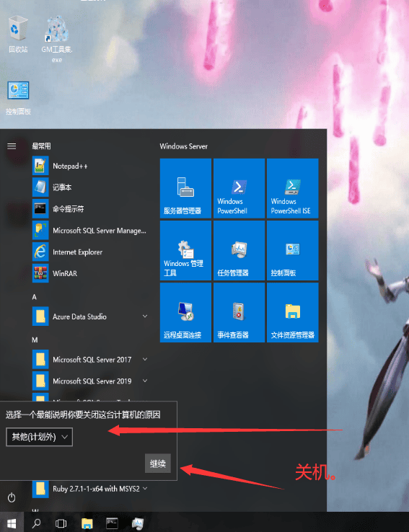Click the Windows Start button

point(12,523)
